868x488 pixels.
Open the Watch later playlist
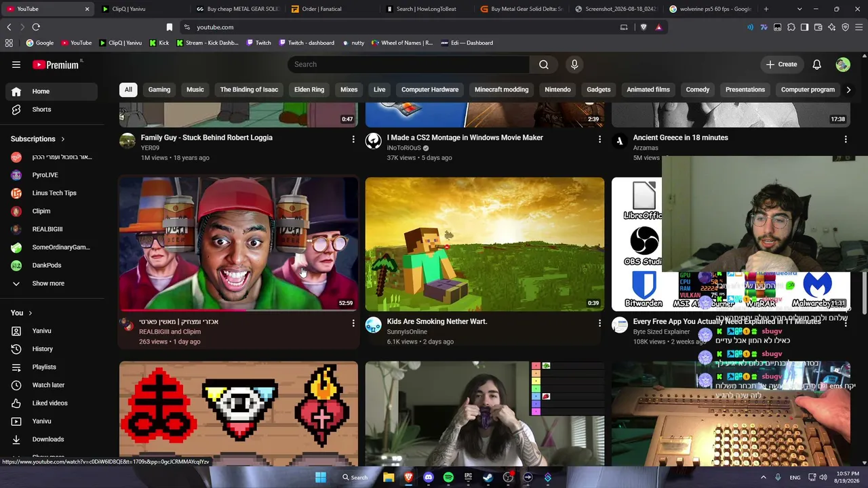(x=52, y=385)
